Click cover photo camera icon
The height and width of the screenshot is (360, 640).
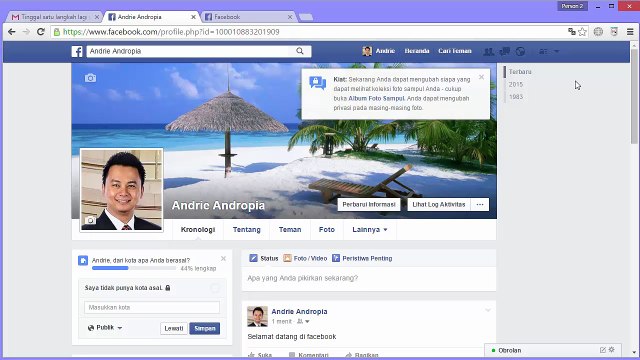(91, 78)
